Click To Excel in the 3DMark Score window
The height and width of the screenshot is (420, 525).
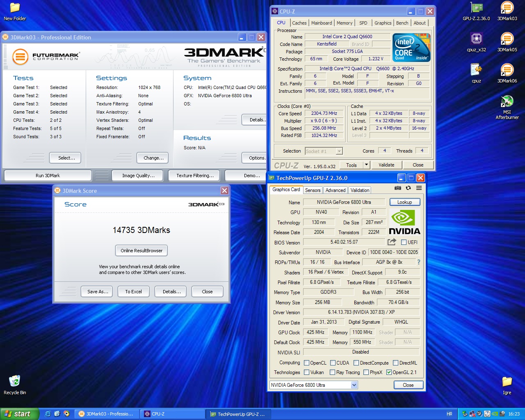click(133, 292)
